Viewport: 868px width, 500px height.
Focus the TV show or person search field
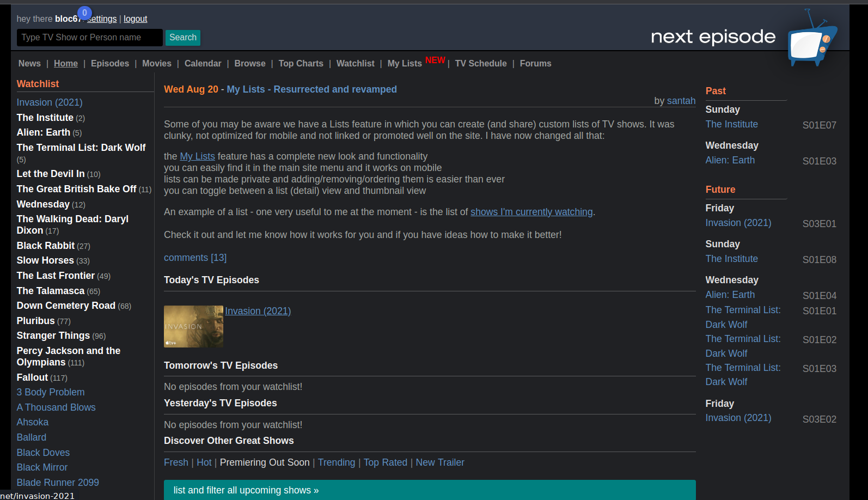pos(90,38)
